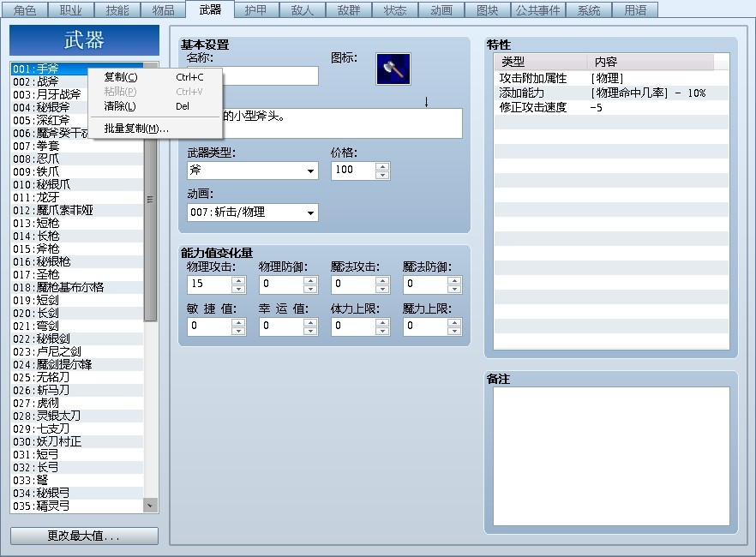This screenshot has height=557, width=756.
Task: Decrease 魔法防御 using its down arrow
Action: point(453,289)
